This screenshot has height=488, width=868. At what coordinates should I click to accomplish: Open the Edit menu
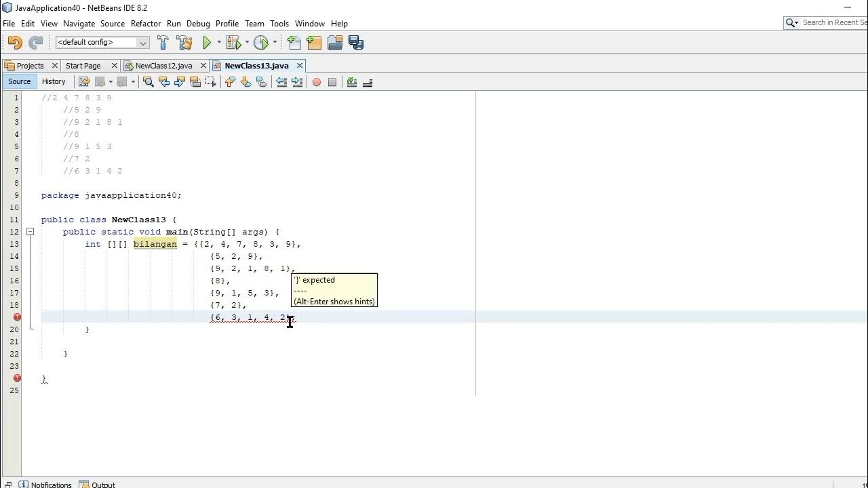(28, 23)
